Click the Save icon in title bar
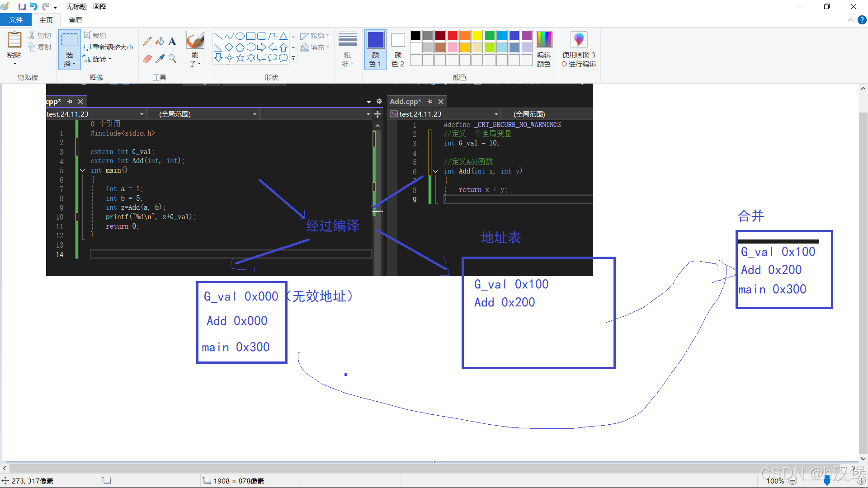 coord(22,7)
